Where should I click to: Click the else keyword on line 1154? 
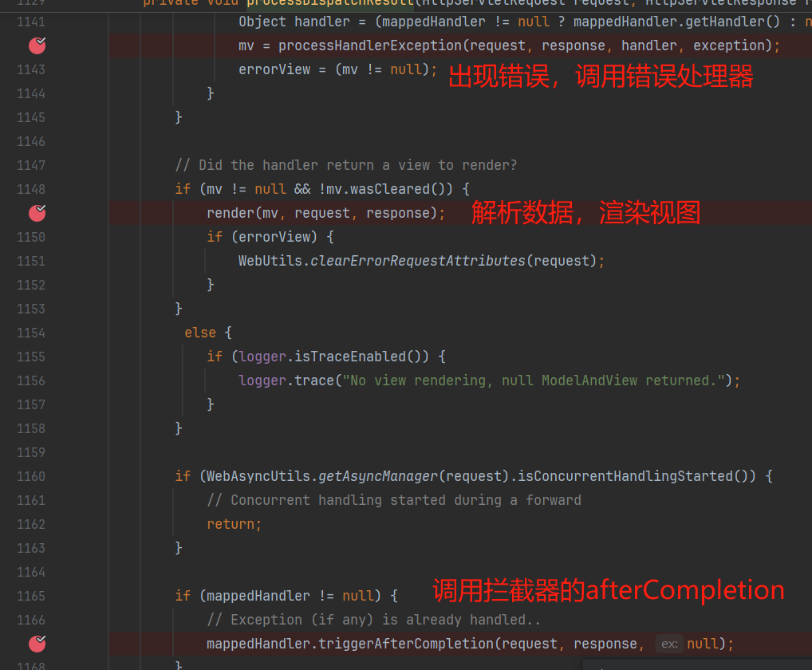[x=200, y=333]
